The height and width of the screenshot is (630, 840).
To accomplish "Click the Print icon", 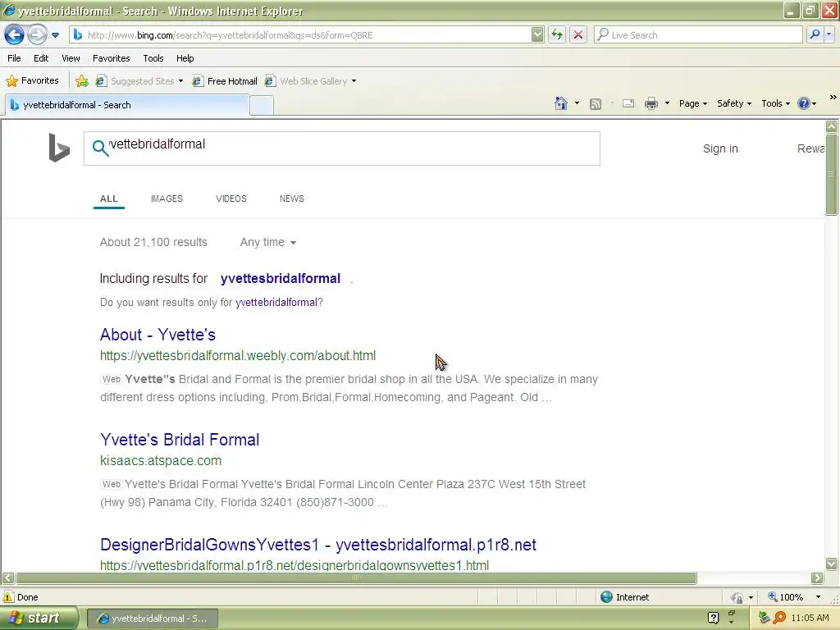I will click(651, 103).
